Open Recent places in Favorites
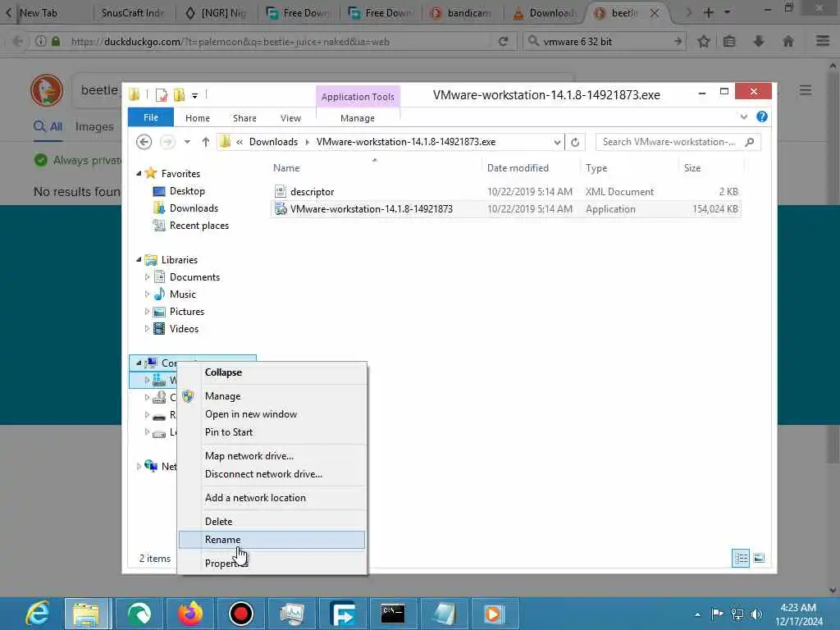The image size is (840, 630). 199,226
